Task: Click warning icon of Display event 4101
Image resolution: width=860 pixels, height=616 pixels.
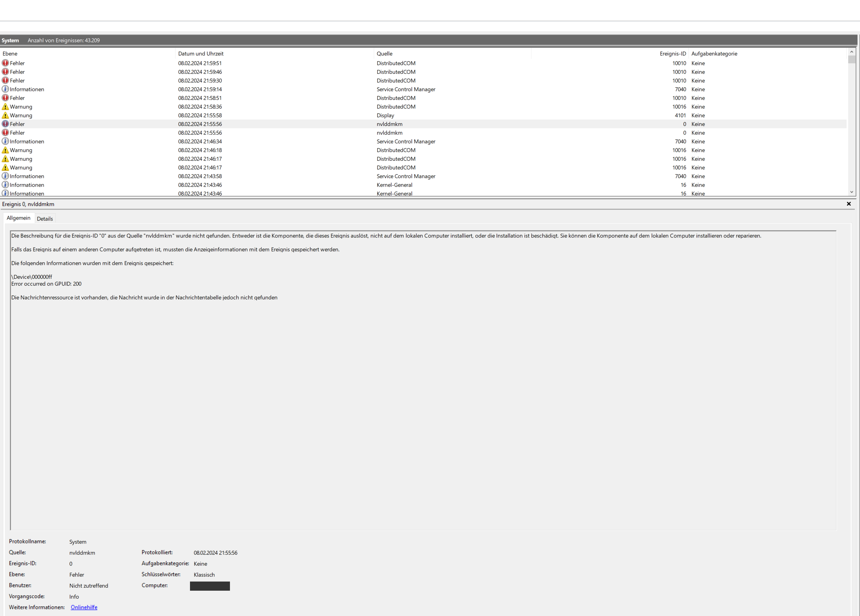Action: (x=5, y=115)
